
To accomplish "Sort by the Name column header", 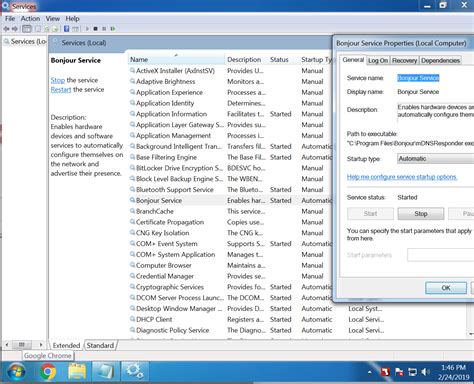I will (176, 59).
